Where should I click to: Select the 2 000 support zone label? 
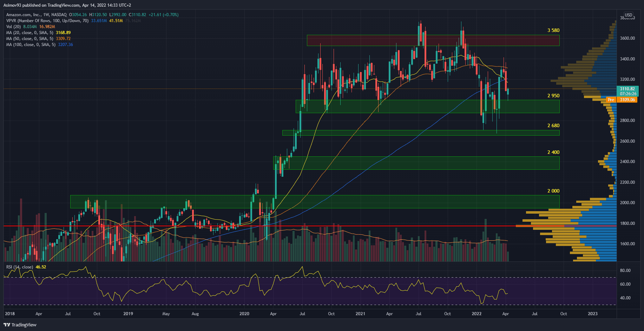[x=553, y=191]
